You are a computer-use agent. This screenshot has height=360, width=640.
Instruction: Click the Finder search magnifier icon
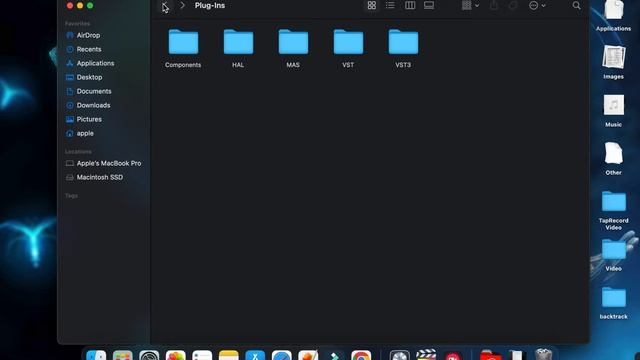576,6
